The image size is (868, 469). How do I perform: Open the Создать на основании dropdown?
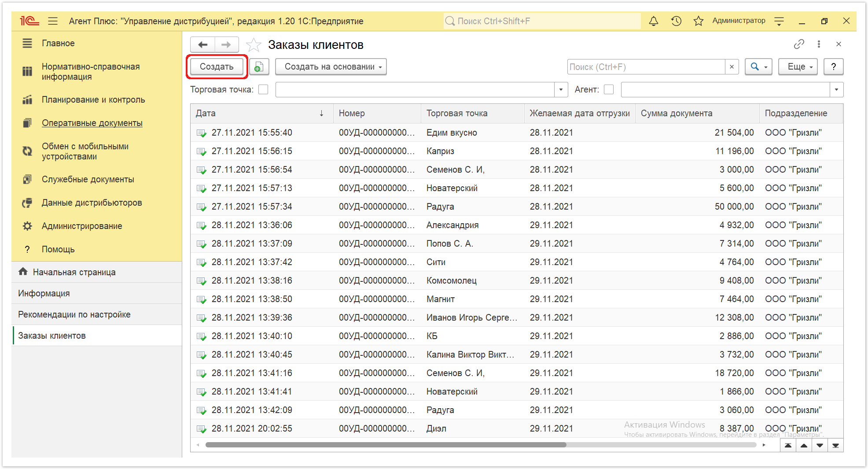(x=331, y=67)
